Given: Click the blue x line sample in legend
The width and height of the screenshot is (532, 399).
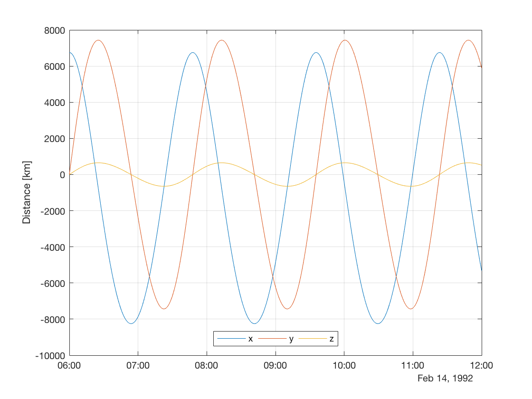Looking at the screenshot, I should (231, 339).
